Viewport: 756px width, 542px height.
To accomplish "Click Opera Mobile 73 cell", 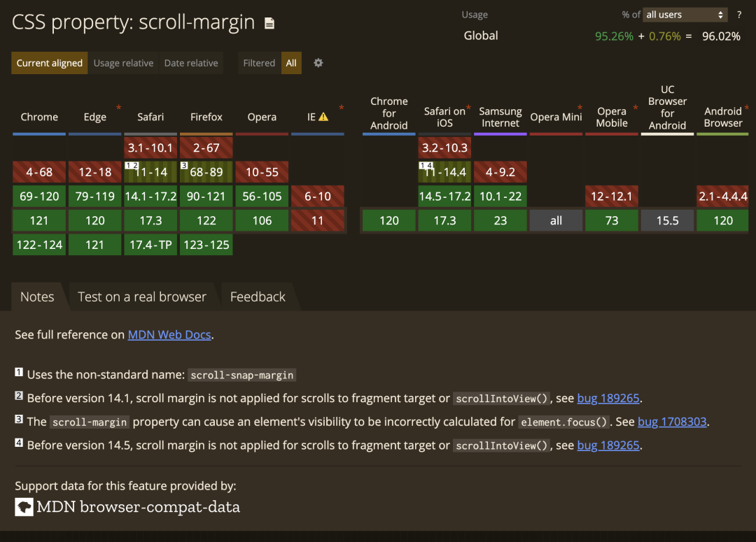I will pos(611,221).
